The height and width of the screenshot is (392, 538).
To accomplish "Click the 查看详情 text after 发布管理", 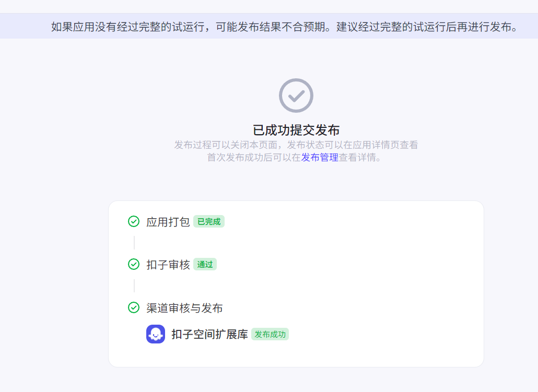I will point(359,158).
